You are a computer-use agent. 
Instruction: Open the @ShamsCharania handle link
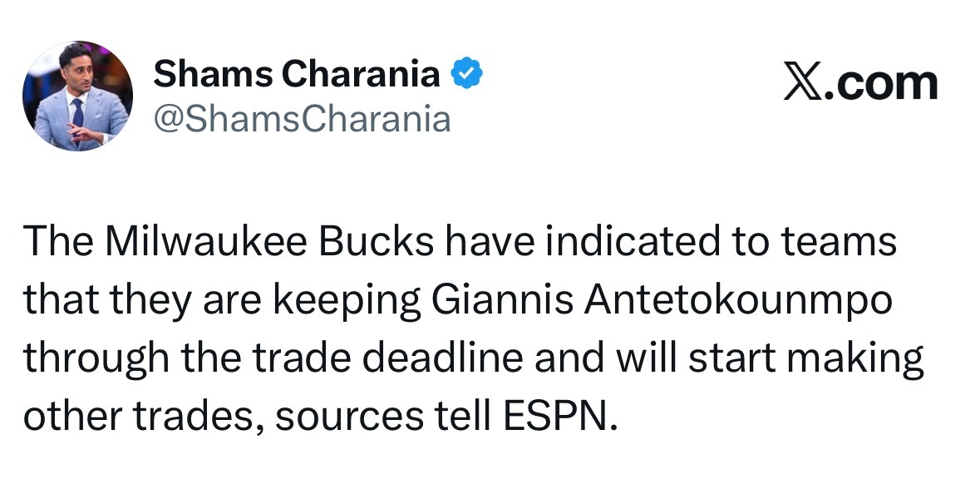[302, 119]
